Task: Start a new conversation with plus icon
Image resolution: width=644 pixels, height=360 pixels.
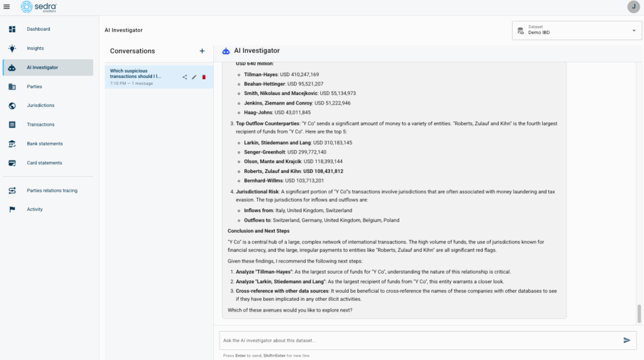Action: click(202, 51)
